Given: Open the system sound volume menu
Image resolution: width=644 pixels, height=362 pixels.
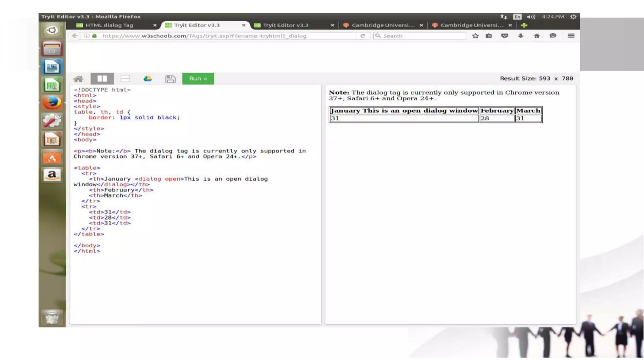Looking at the screenshot, I should 531,17.
